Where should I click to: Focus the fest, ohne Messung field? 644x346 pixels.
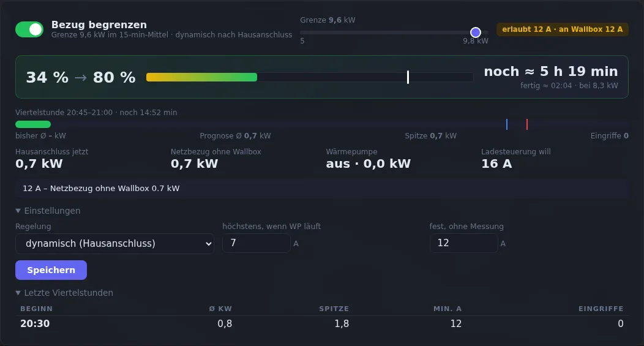[x=463, y=243]
